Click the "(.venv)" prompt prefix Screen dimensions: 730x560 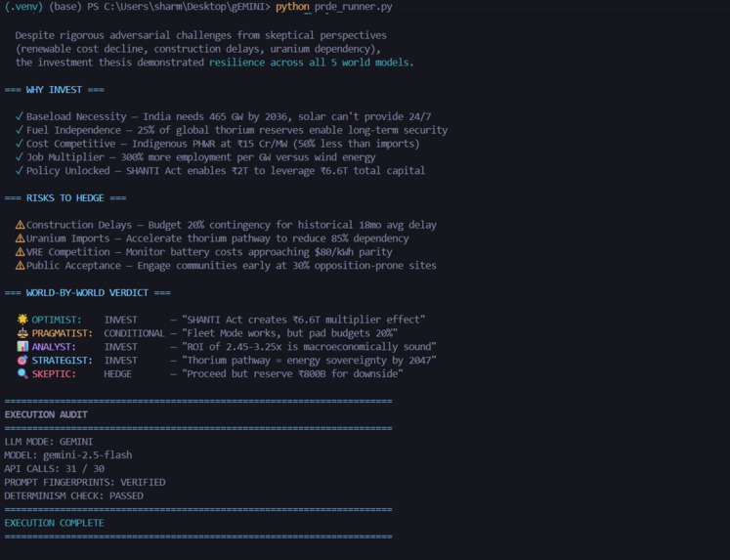pyautogui.click(x=23, y=7)
